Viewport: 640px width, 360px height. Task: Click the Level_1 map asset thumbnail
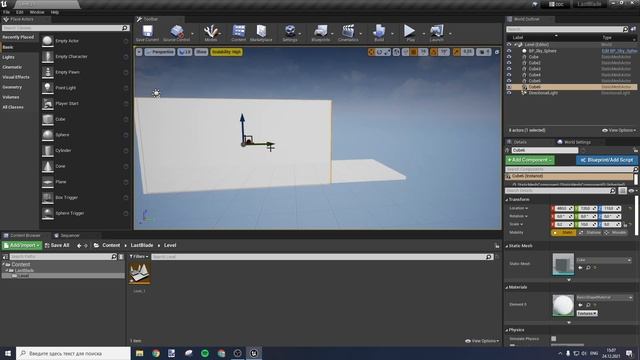[x=139, y=273]
